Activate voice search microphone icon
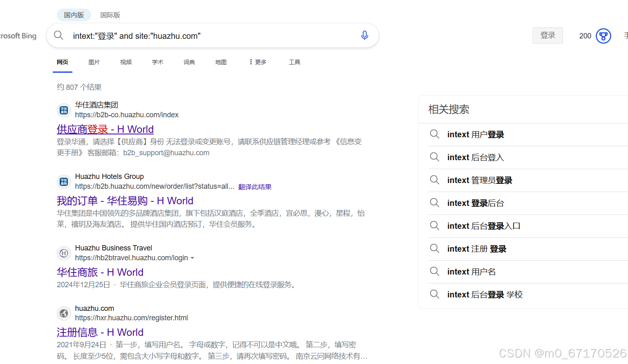The height and width of the screenshot is (364, 628). [365, 36]
